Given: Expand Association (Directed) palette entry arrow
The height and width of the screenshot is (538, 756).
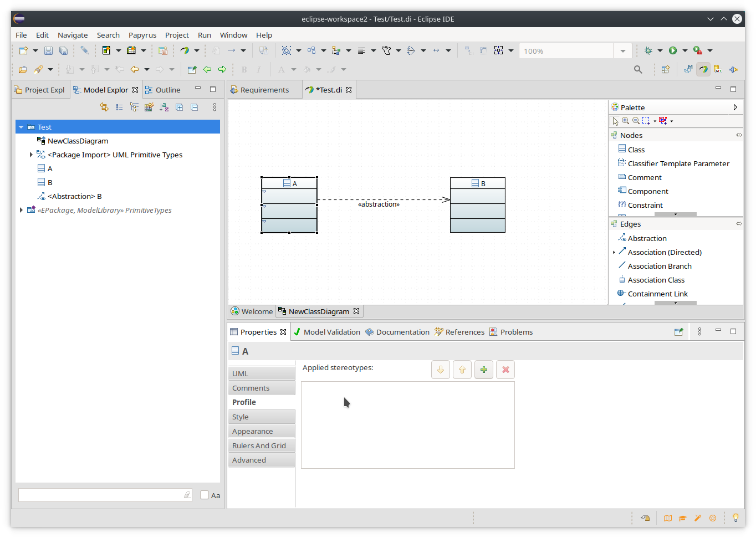Looking at the screenshot, I should pyautogui.click(x=614, y=252).
